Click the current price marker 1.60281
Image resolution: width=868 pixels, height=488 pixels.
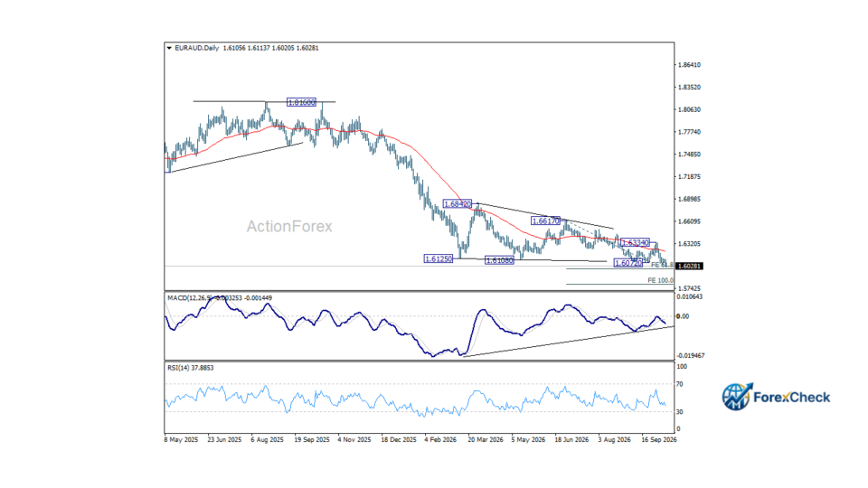[689, 266]
